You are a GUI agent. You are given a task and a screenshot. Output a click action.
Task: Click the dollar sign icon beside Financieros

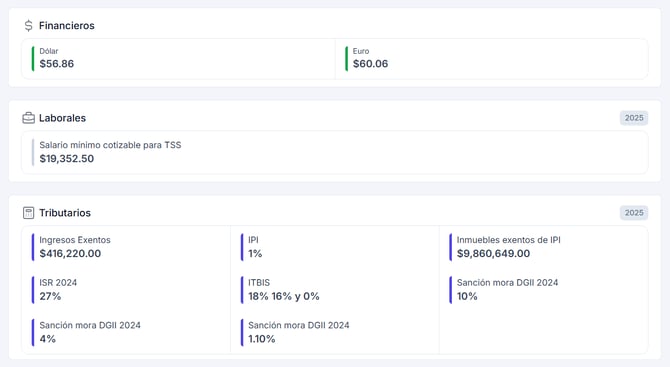tap(28, 26)
